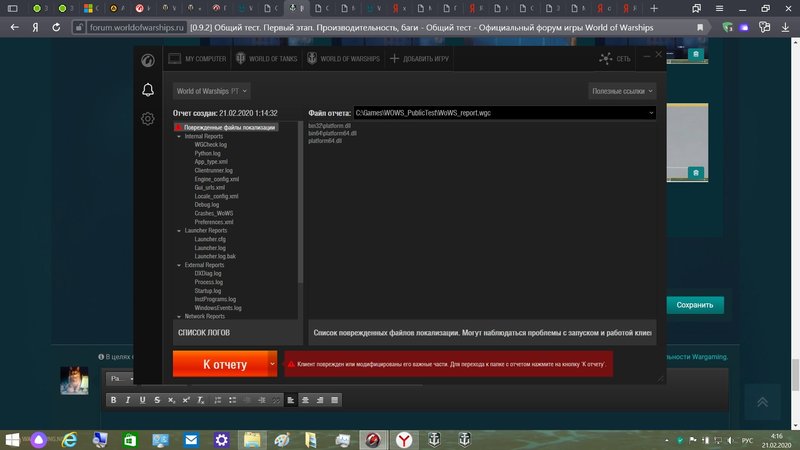Switch to WORLD OF WARSHIPS tab
This screenshot has width=800, height=450.
tap(343, 59)
